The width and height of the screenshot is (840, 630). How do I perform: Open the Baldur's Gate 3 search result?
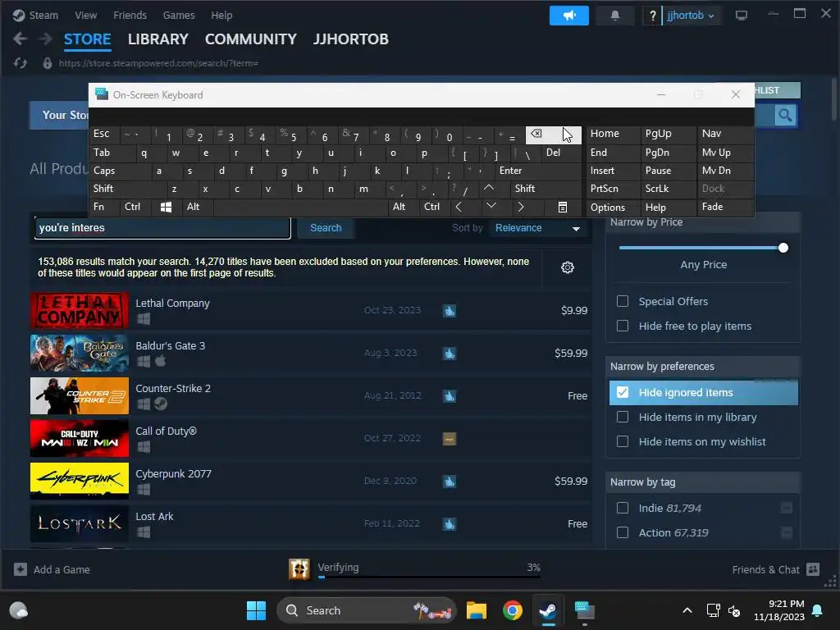311,353
